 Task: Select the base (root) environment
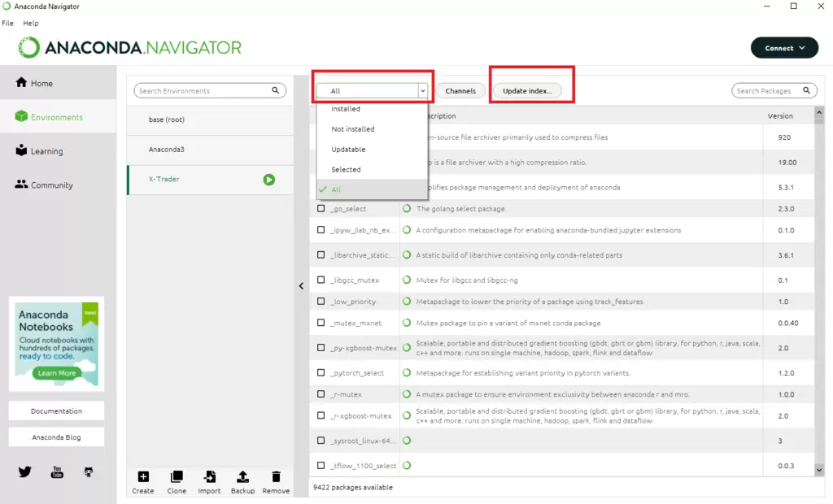click(210, 119)
